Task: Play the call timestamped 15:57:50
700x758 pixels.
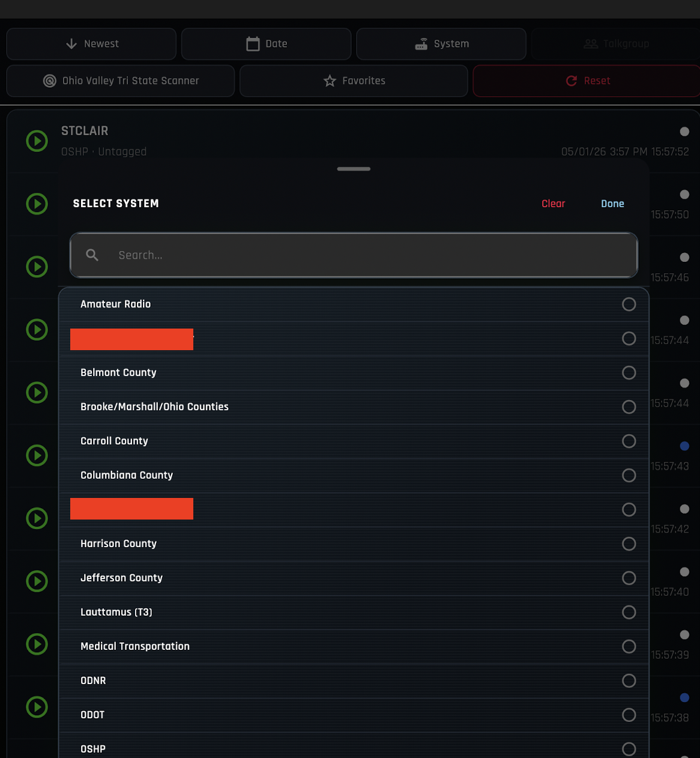Action: [37, 204]
